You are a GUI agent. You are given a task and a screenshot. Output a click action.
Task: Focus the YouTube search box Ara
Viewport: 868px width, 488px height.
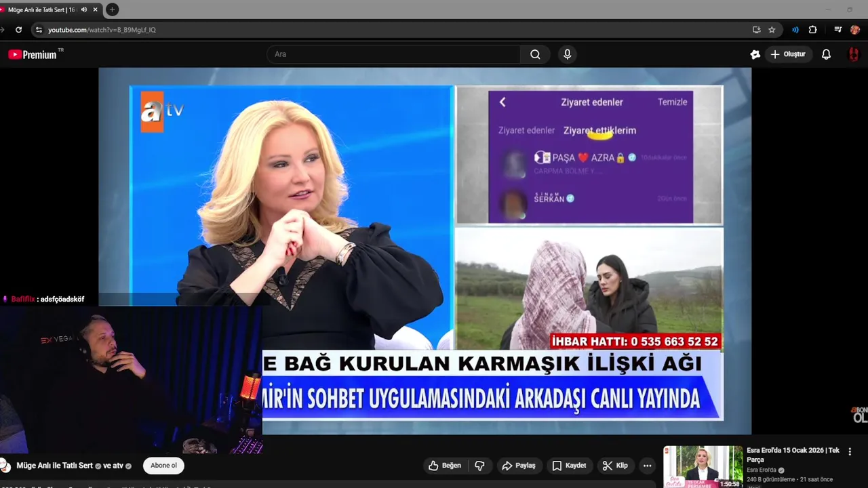(393, 54)
